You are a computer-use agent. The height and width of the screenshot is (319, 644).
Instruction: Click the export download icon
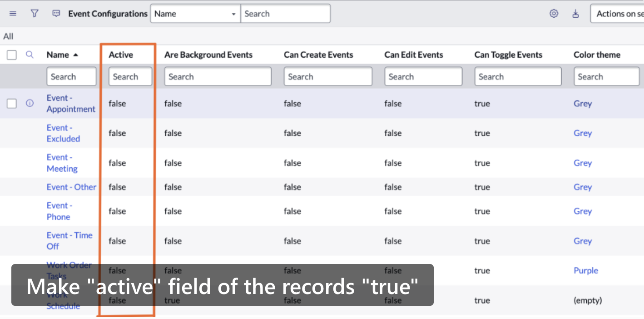pyautogui.click(x=575, y=14)
